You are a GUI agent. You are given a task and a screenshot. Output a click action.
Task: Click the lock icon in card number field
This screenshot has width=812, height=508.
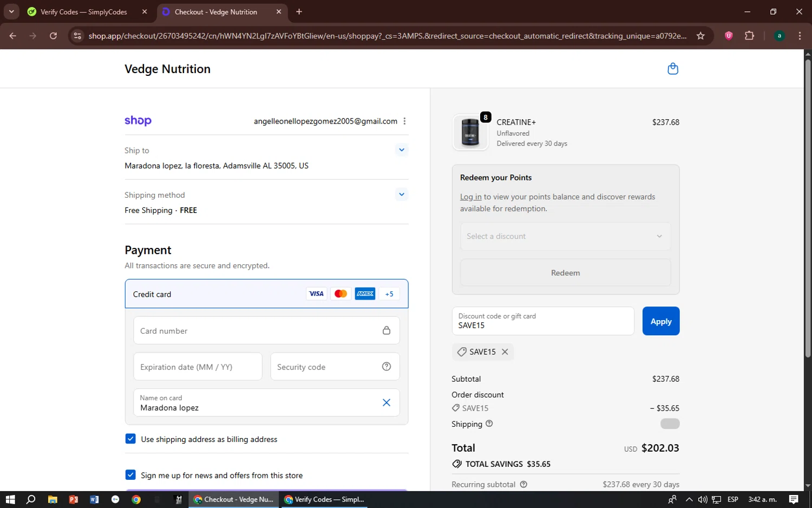click(387, 330)
